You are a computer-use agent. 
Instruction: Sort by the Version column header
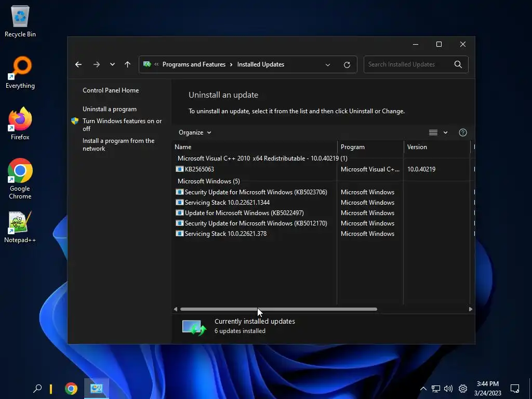[436, 147]
